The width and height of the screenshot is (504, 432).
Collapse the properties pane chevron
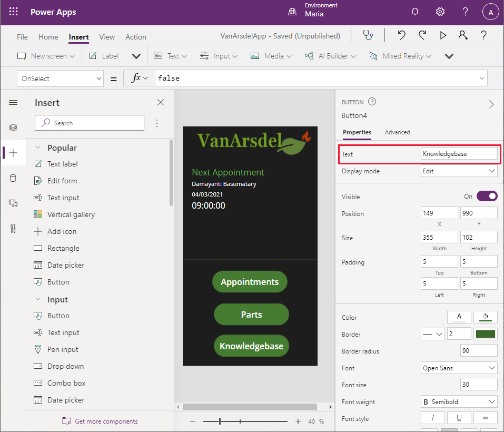[491, 104]
